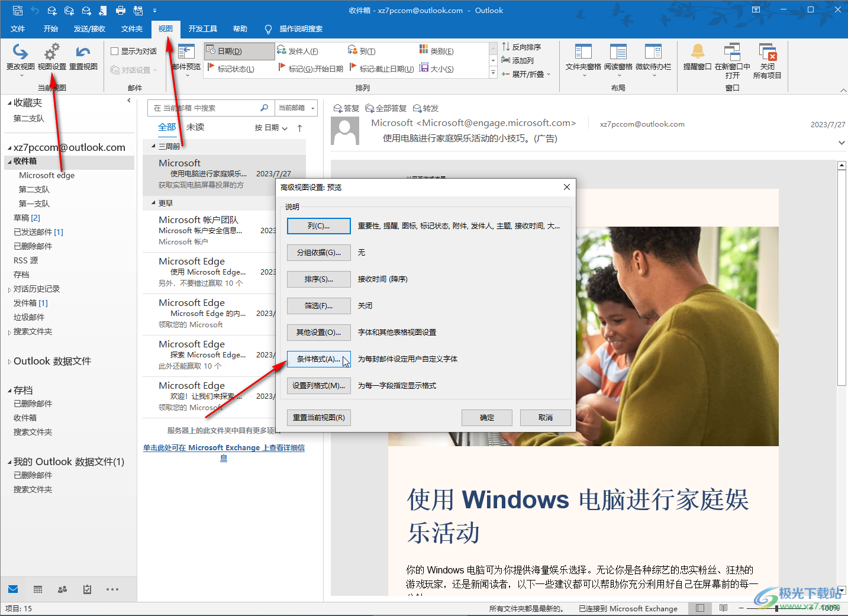
Task: Open People icon in navigation bar
Action: click(x=63, y=589)
